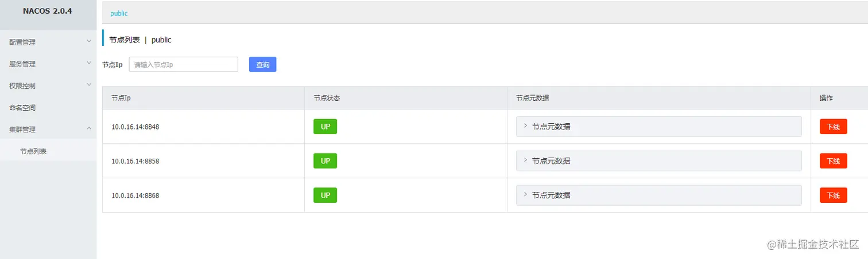
Task: Select 节点列表 in the sidebar
Action: coord(33,151)
